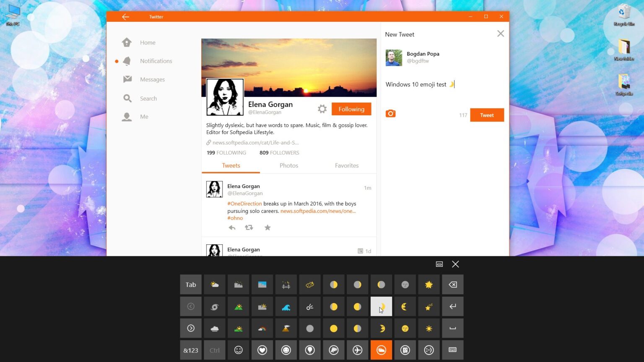Switch to the Photos tab
Viewport: 644px width, 362px height.
[288, 165]
